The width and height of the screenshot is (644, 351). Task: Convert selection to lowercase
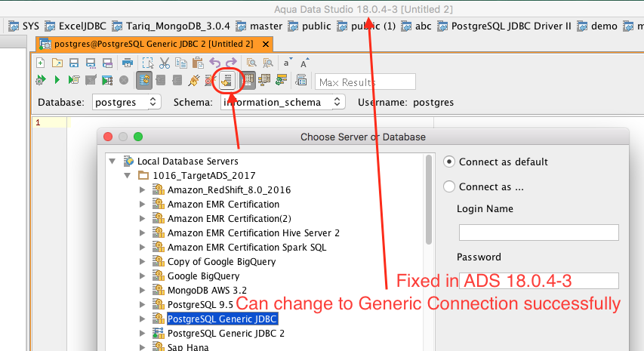pyautogui.click(x=288, y=63)
